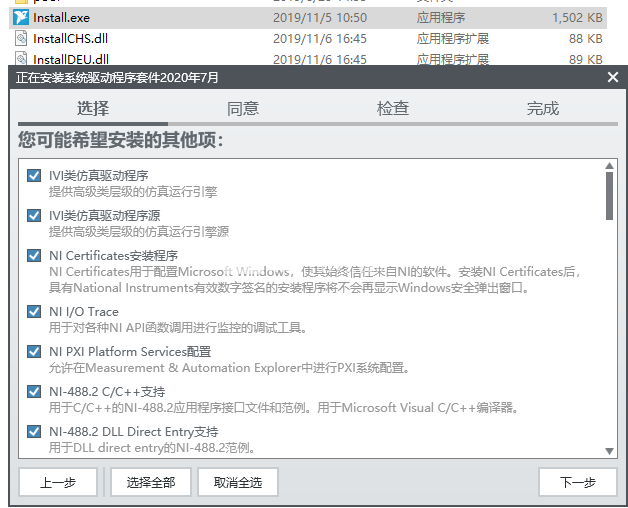Viewport: 628px width, 508px height.
Task: Click the NI Certificates安装程序 item label
Action: point(113,256)
